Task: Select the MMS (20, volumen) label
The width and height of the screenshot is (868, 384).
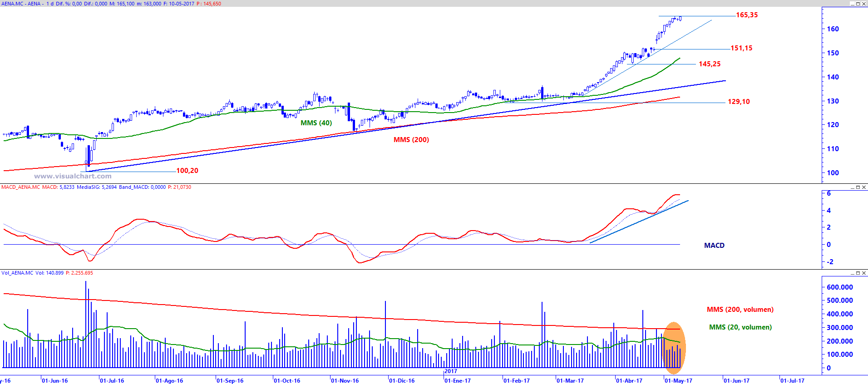Action: click(740, 327)
